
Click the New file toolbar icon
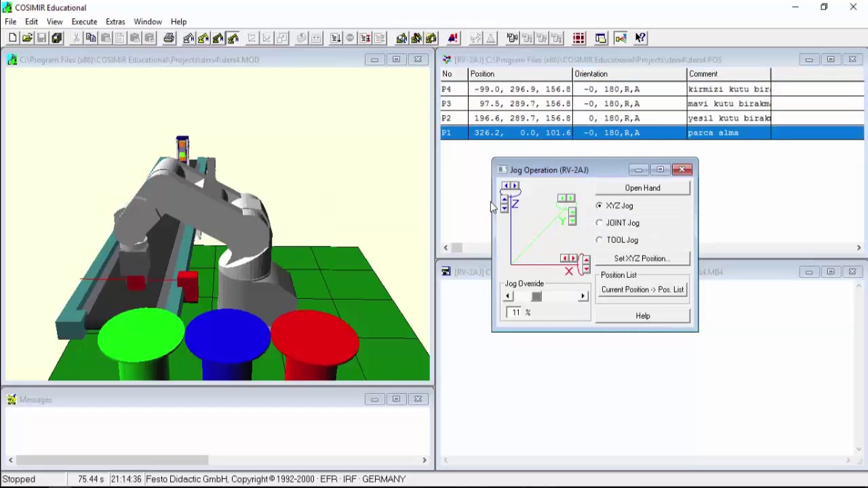click(13, 38)
